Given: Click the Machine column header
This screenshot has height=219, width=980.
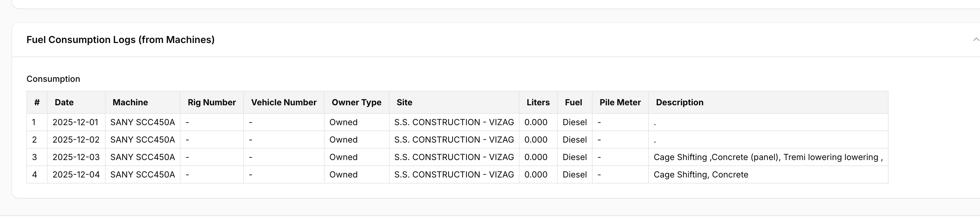Looking at the screenshot, I should [130, 102].
